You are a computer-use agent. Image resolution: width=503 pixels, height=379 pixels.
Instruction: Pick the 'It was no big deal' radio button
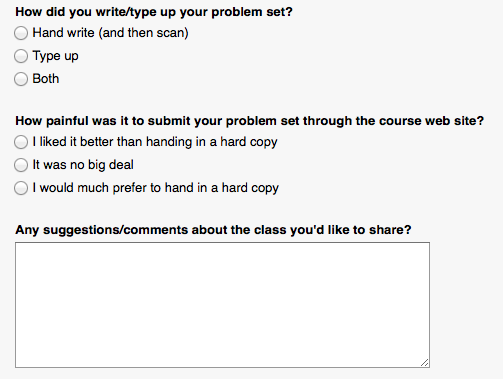[x=21, y=165]
